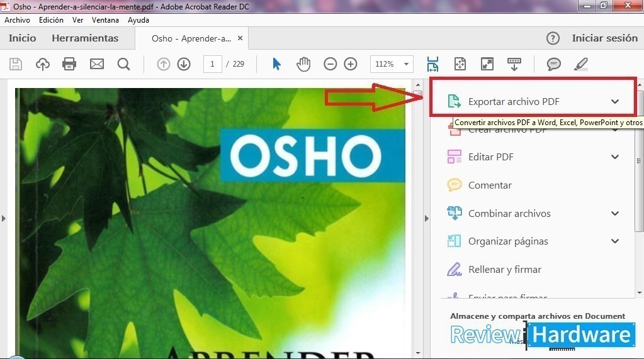Close the Osho document tab
This screenshot has height=359, width=644.
240,38
